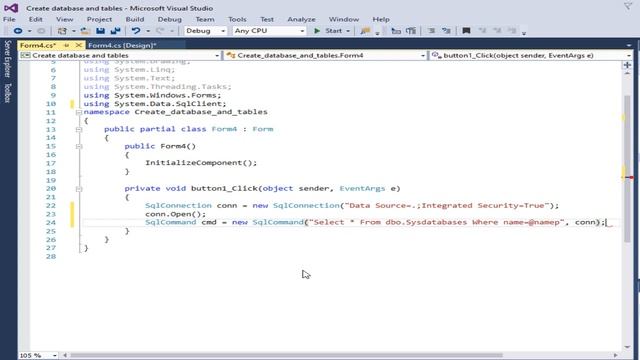The image size is (640, 360).
Task: Click 'using System.Data.SqlClient;' on line 10
Action: pos(155,104)
